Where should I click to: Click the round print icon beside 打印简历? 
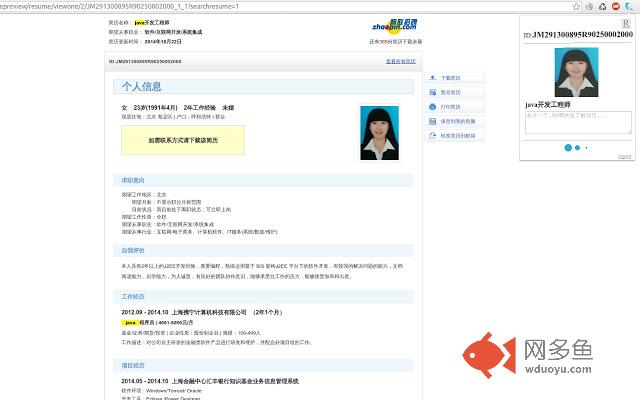coord(433,107)
